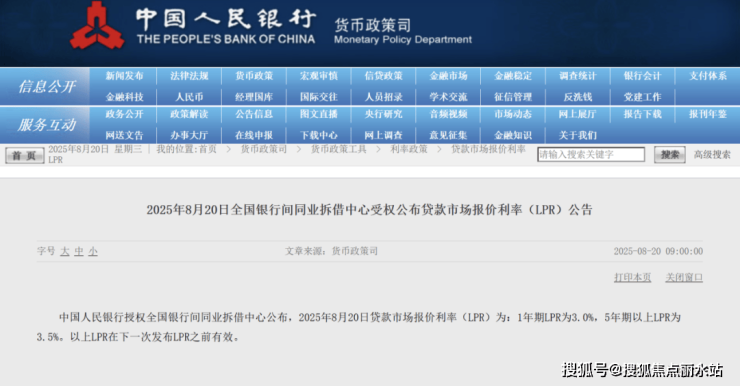The width and height of the screenshot is (740, 386).
Task: Open the 公告信息 menu item
Action: point(254,114)
